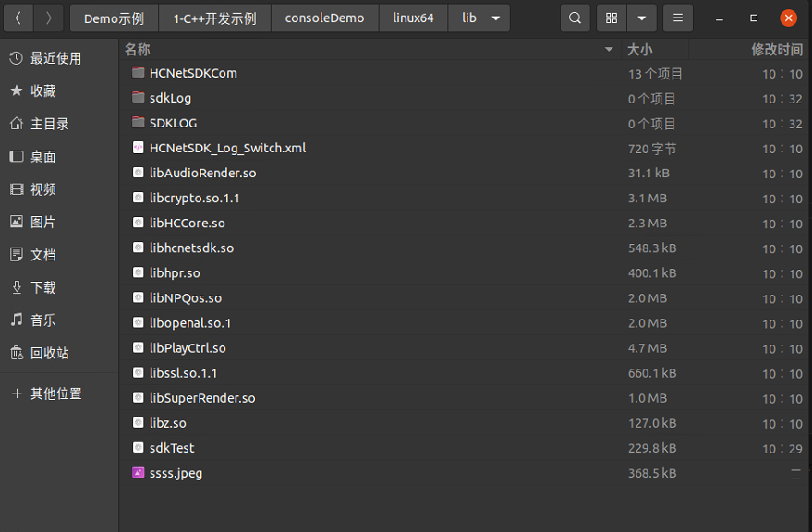Close the file manager window

[x=788, y=18]
